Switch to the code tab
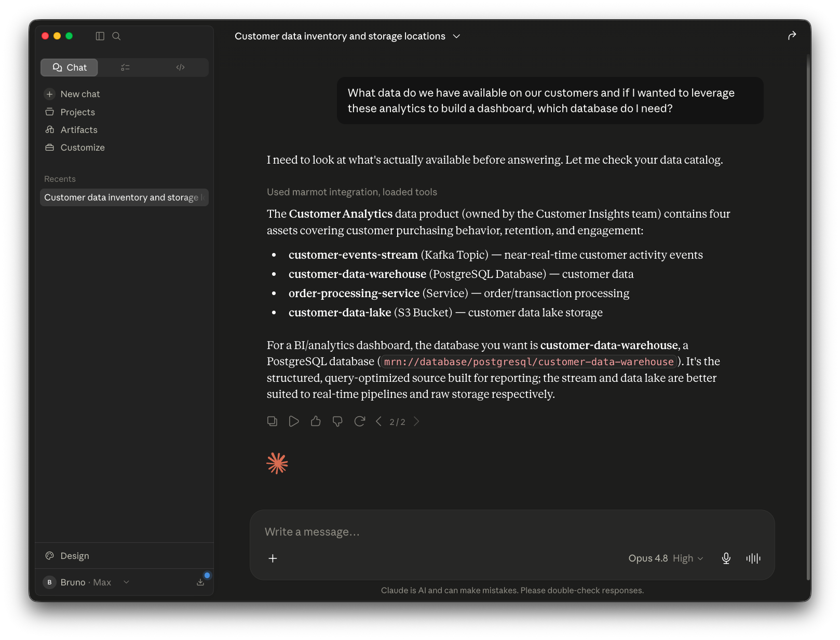Screen dimensions: 840x640 180,68
